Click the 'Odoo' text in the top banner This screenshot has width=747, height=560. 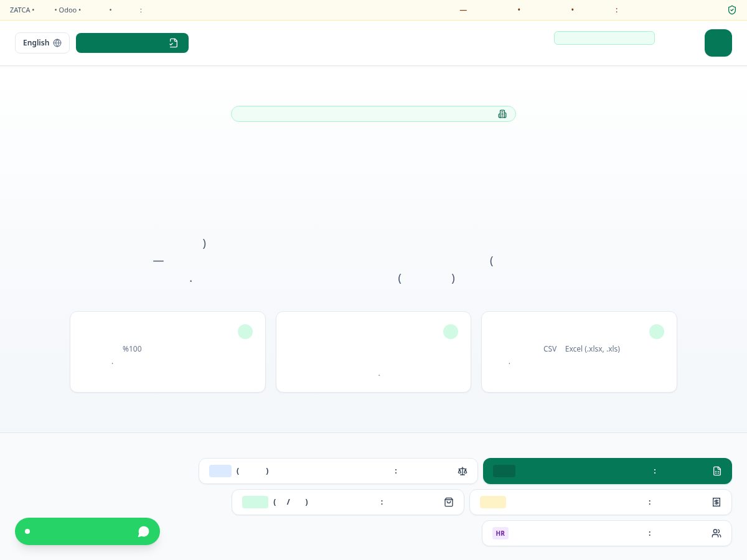(x=68, y=10)
